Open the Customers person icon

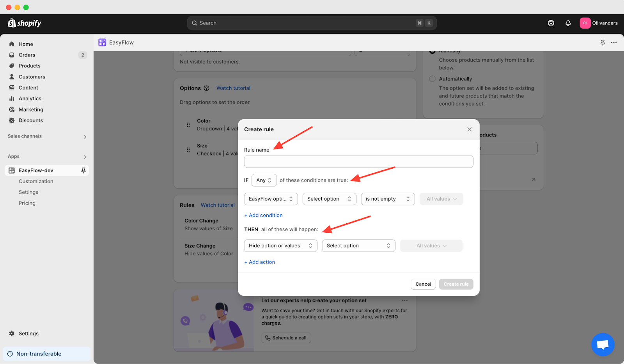click(12, 77)
